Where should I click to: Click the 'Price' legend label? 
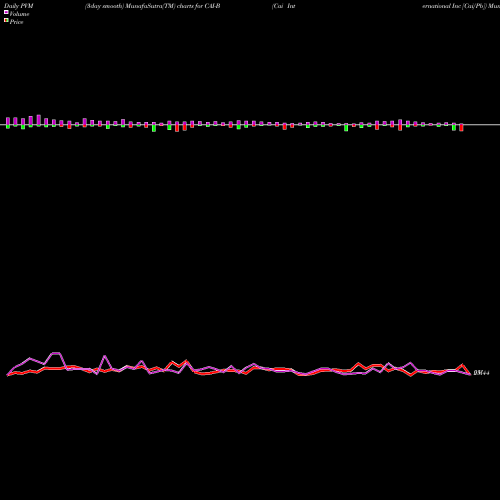(x=16, y=22)
